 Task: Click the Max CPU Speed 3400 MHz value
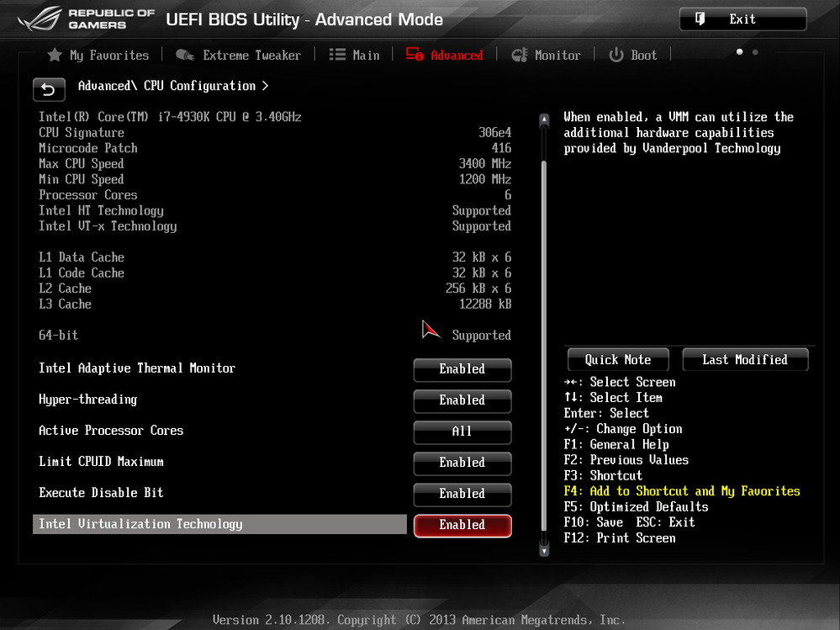tap(485, 164)
